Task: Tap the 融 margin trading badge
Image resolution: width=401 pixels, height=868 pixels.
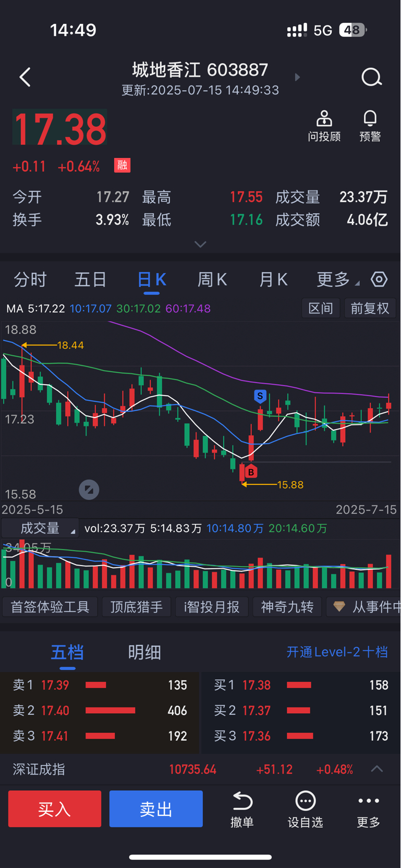Action: click(122, 166)
